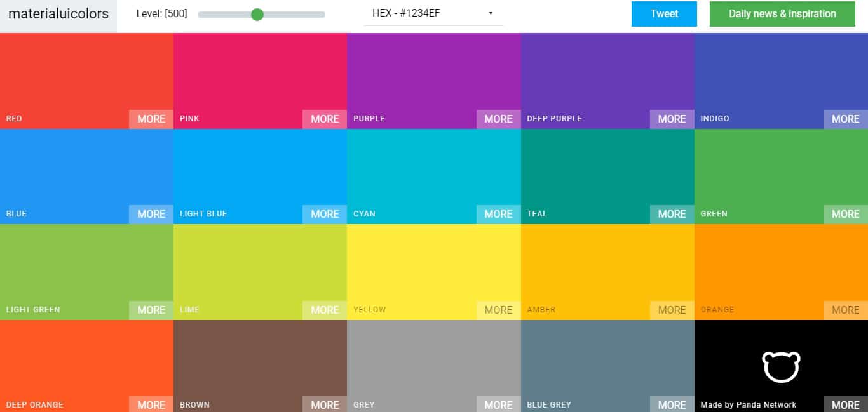Choose the Cyan color swatch
Viewport: 868px width, 412px height.
click(434, 176)
